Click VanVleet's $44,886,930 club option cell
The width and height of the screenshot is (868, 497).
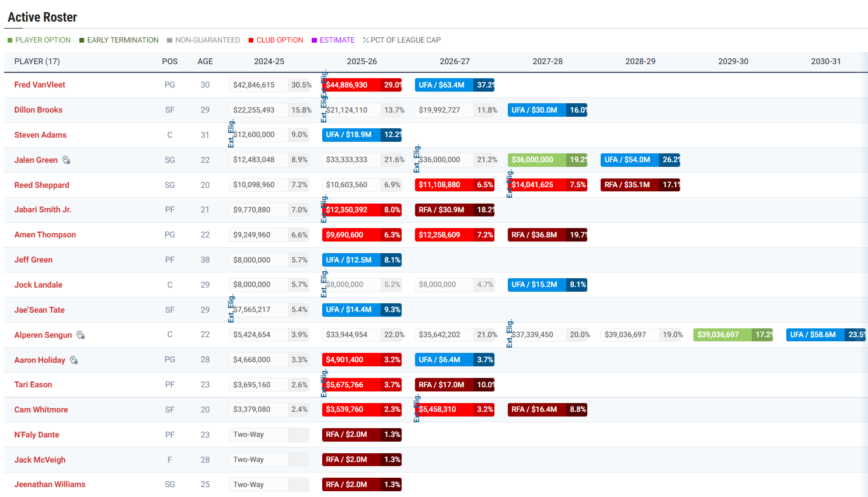362,85
